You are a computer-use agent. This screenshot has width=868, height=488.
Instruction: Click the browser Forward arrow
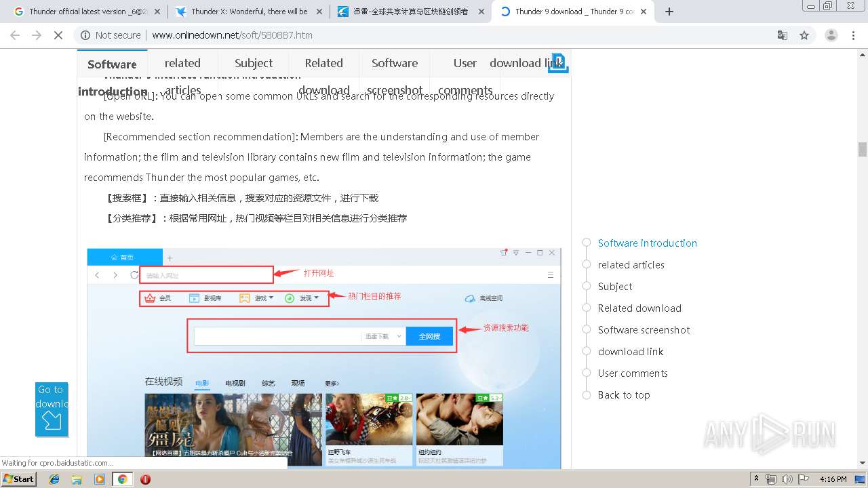(x=37, y=35)
